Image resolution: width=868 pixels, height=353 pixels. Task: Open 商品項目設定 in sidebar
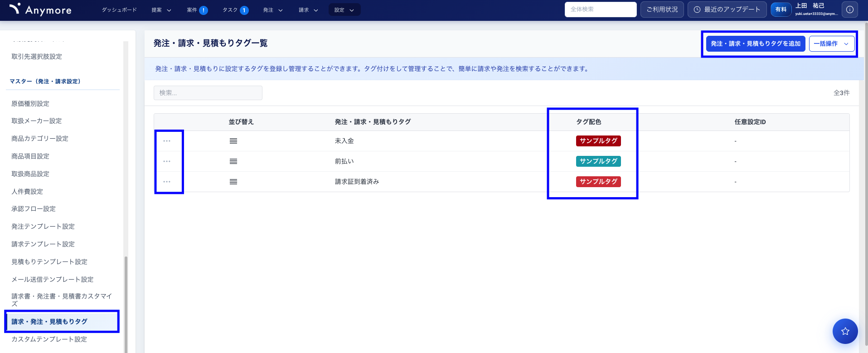point(30,156)
